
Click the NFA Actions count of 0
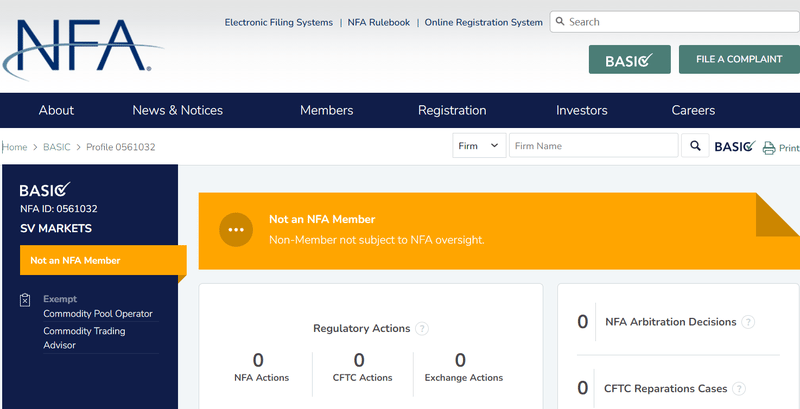click(x=258, y=360)
